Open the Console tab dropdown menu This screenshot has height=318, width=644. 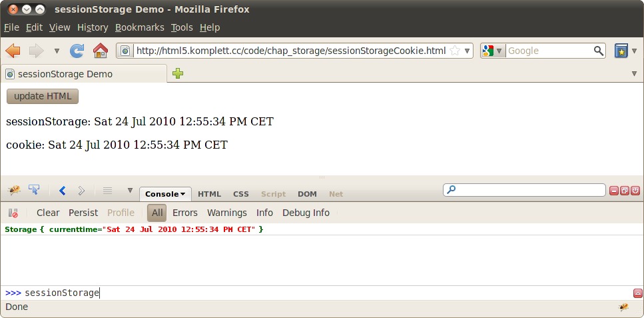[166, 194]
